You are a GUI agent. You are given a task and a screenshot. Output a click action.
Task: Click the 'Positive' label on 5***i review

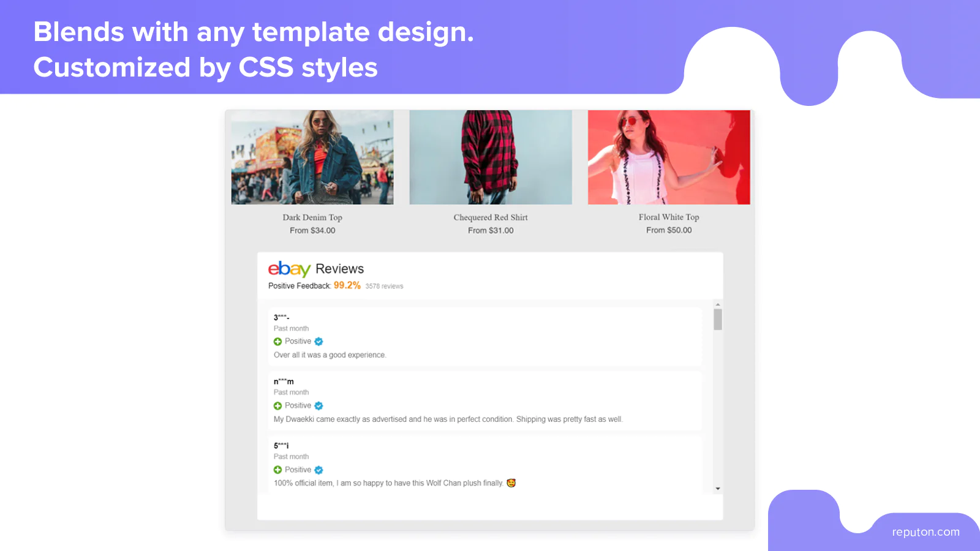tap(298, 470)
